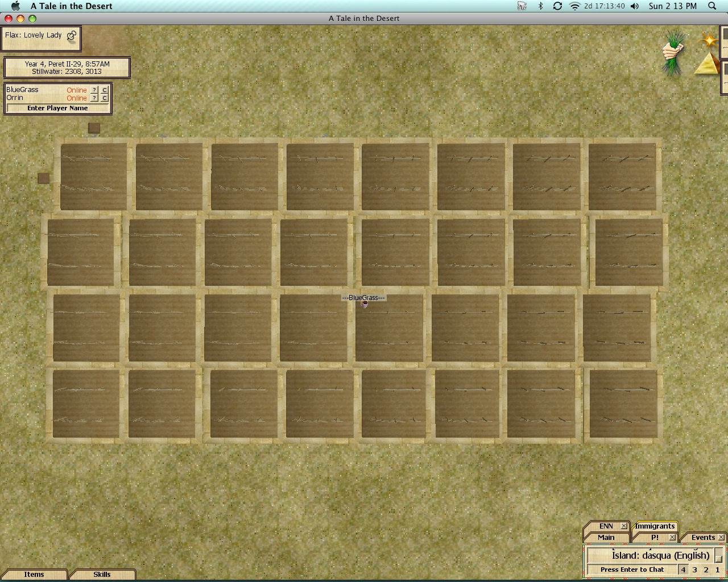Click BlueGrass's Online status
This screenshot has height=582, width=728.
pos(76,90)
